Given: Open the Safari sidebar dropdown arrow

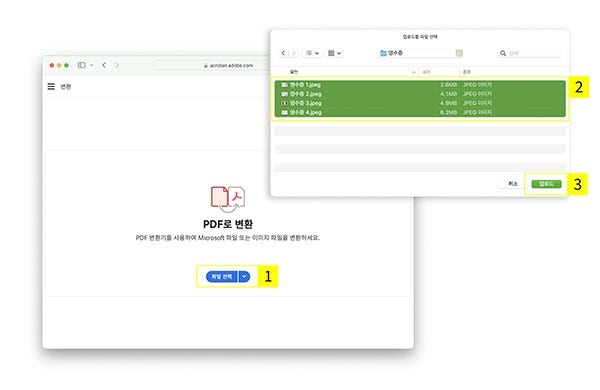Looking at the screenshot, I should coord(91,65).
